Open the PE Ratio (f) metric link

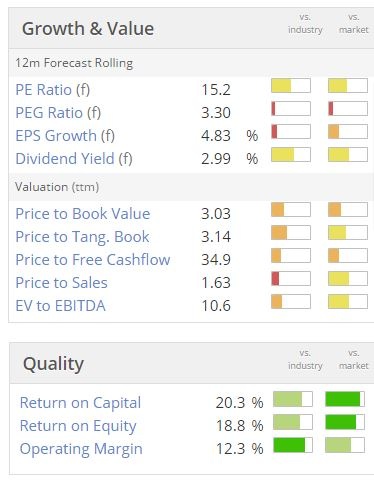(53, 90)
